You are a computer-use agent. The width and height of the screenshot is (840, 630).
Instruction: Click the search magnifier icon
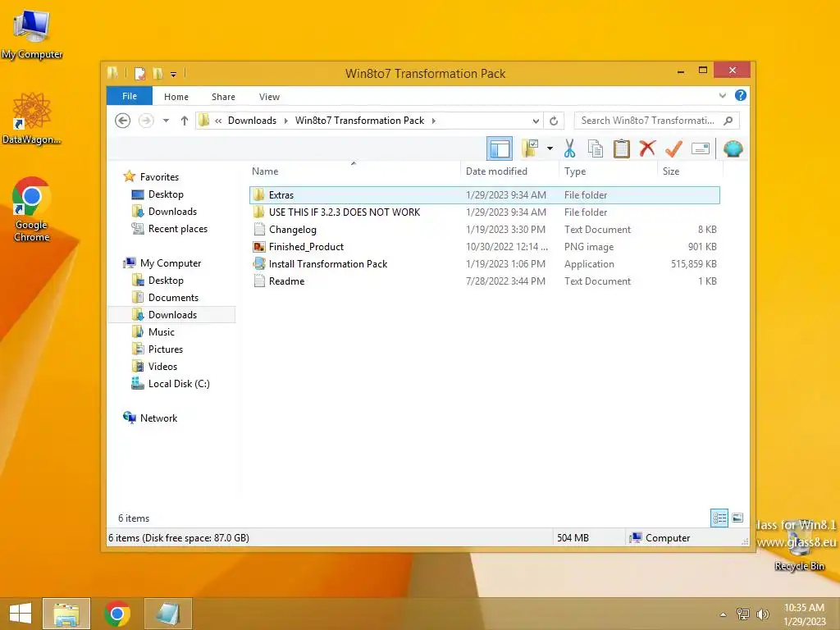pos(728,121)
